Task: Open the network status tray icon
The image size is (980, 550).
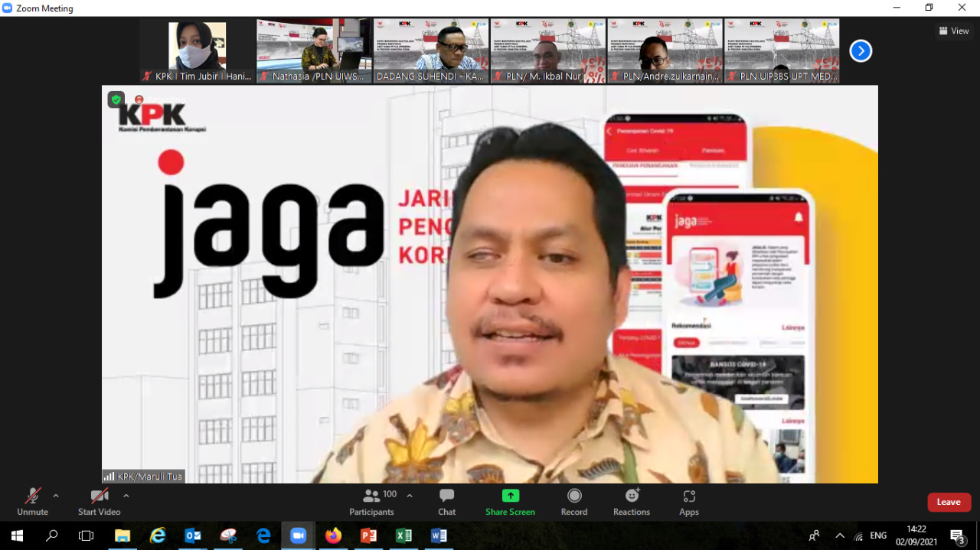Action: click(x=859, y=535)
